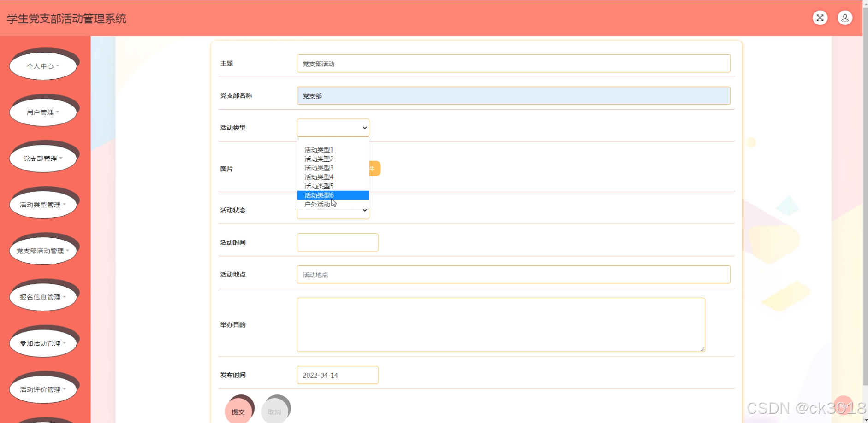The width and height of the screenshot is (868, 423).
Task: Click the 主题 input field
Action: (513, 64)
